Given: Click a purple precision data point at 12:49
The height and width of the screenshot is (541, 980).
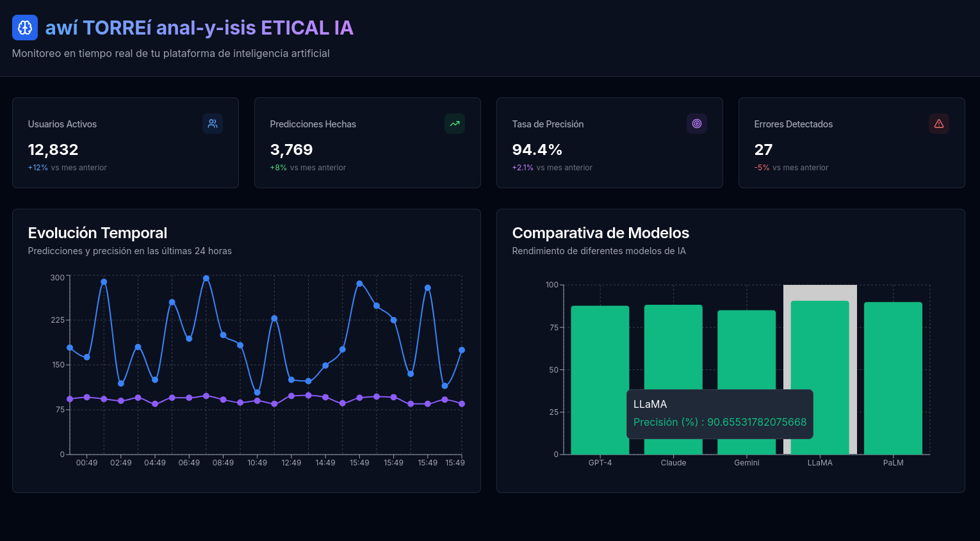Looking at the screenshot, I should [x=291, y=396].
